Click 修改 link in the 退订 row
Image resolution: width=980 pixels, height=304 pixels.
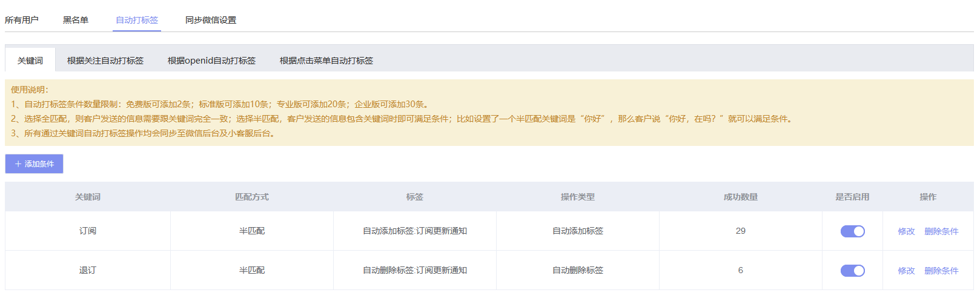click(906, 271)
